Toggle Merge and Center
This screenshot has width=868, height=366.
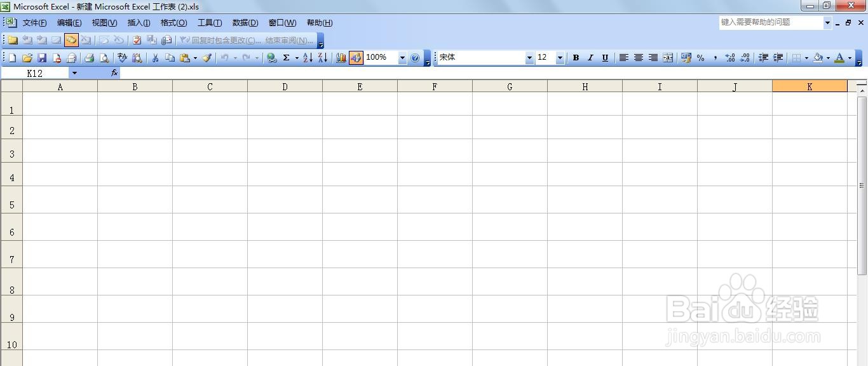click(x=668, y=58)
